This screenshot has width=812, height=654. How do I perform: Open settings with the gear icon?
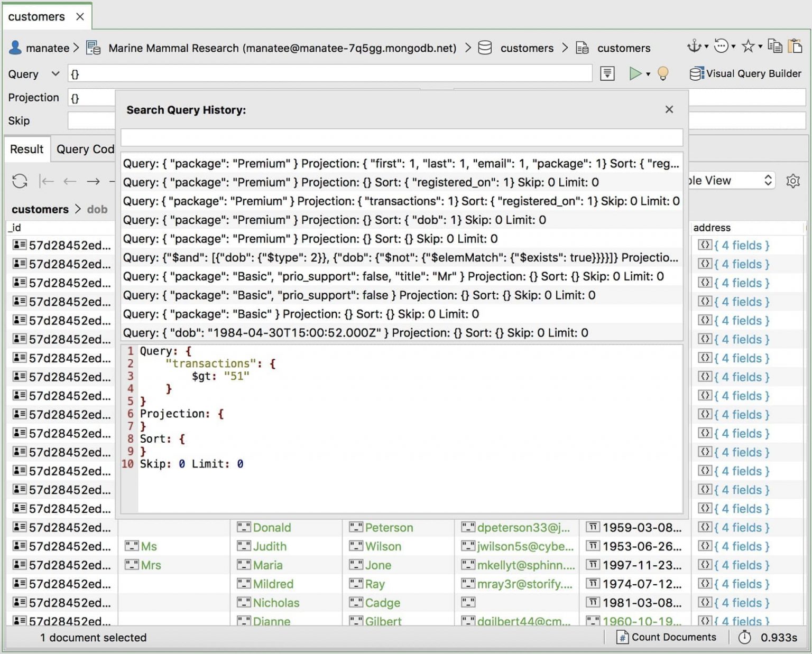(793, 181)
